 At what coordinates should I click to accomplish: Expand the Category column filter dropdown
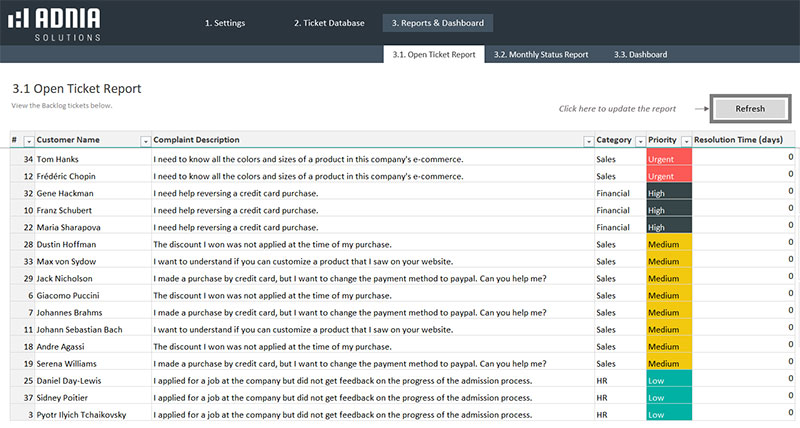point(639,141)
